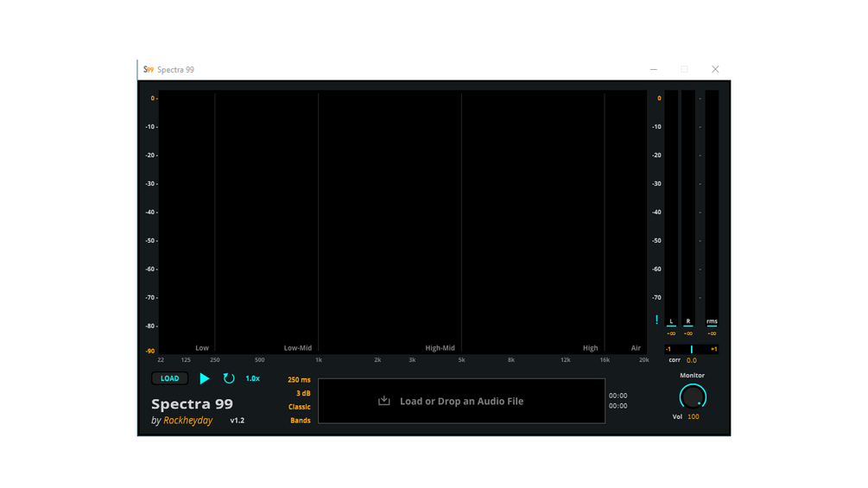Click the Air band label
This screenshot has height=488, width=868.
click(x=636, y=348)
